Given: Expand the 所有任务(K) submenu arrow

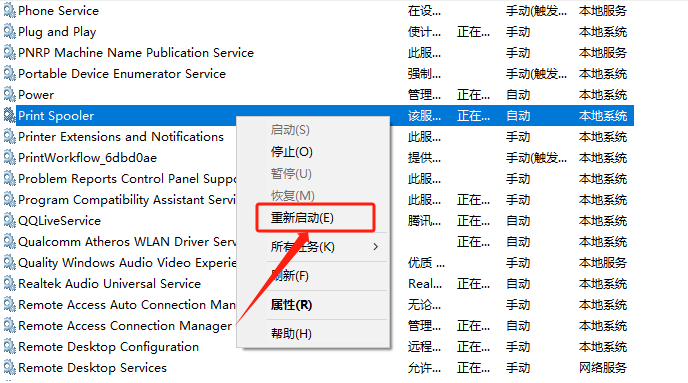Looking at the screenshot, I should (x=376, y=247).
